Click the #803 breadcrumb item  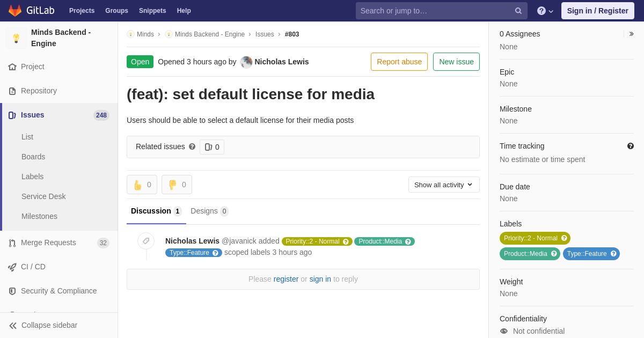click(292, 34)
